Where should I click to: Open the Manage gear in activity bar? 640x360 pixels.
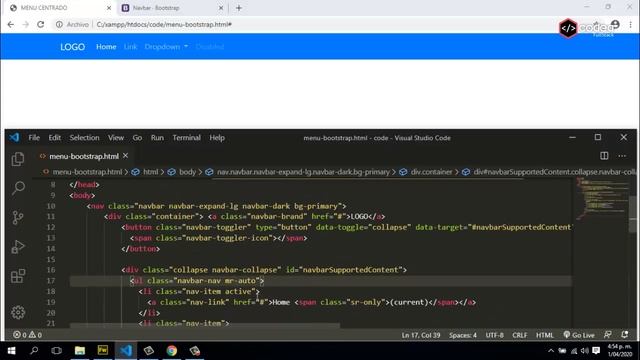(18, 312)
